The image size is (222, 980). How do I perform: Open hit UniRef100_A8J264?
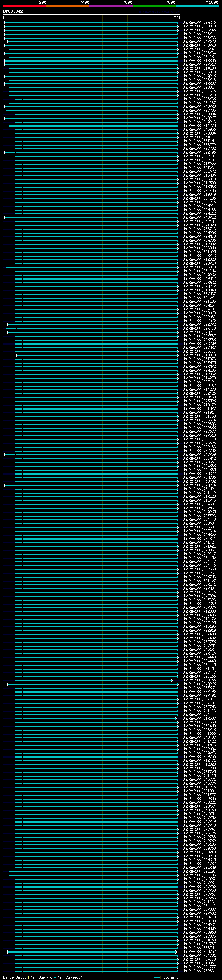pyautogui.click(x=199, y=57)
